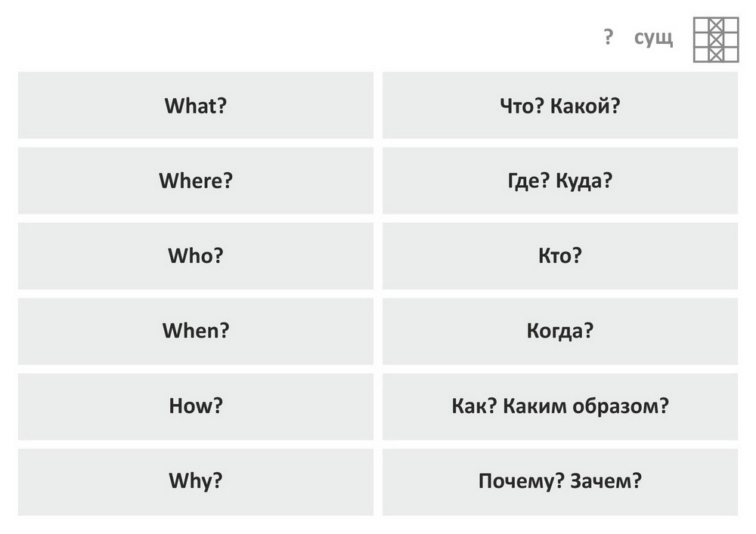Click the "Что? Какой?" translation card
The image size is (756, 534).
pyautogui.click(x=559, y=105)
